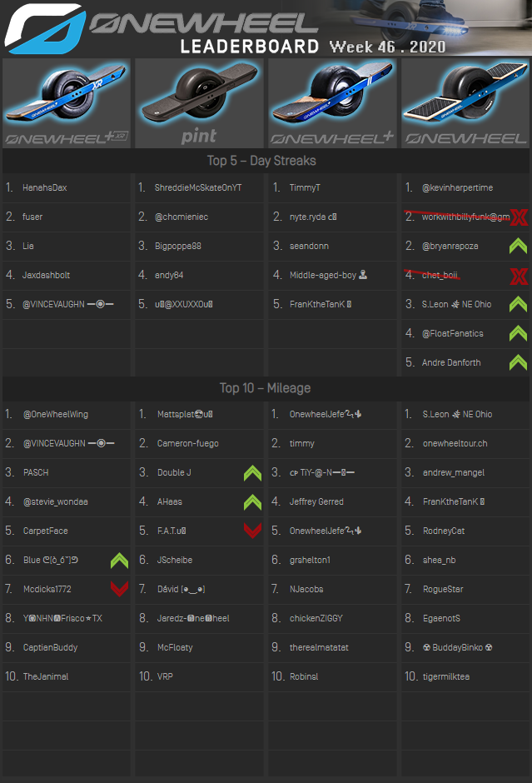532x783 pixels.
Task: Click the Top 5 – Day Streaks heading
Action: pyautogui.click(x=261, y=161)
